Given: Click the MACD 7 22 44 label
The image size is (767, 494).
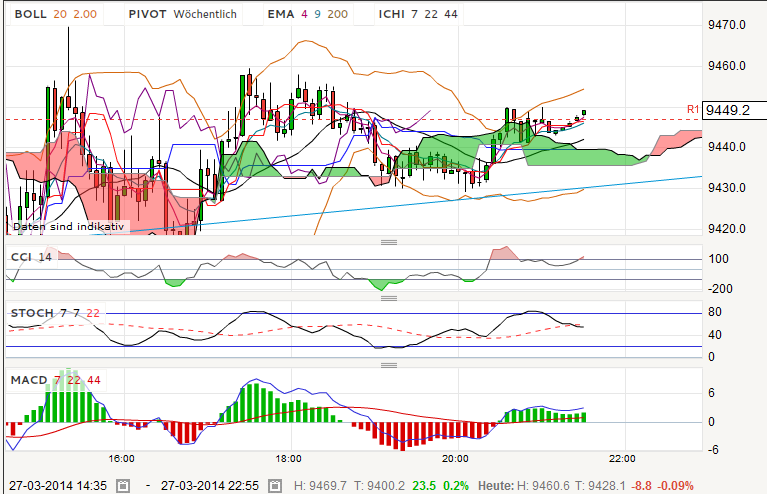Looking at the screenshot, I should tap(56, 380).
